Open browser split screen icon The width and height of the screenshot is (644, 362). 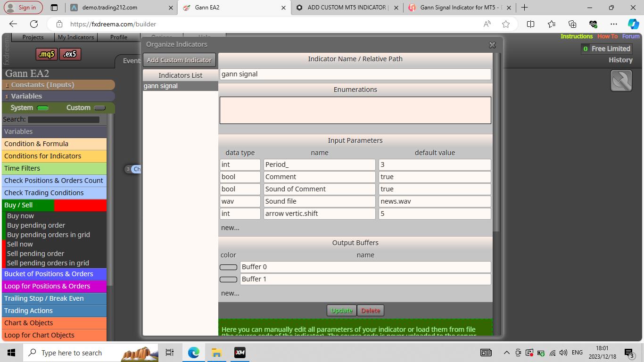coord(530,24)
